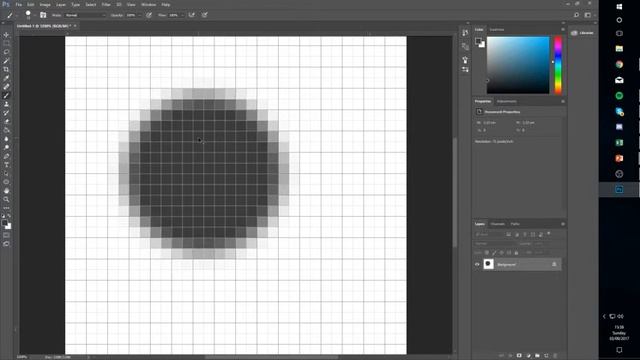The height and width of the screenshot is (360, 640).
Task: Pick a hue on the vertical color slider
Action: coord(558,65)
